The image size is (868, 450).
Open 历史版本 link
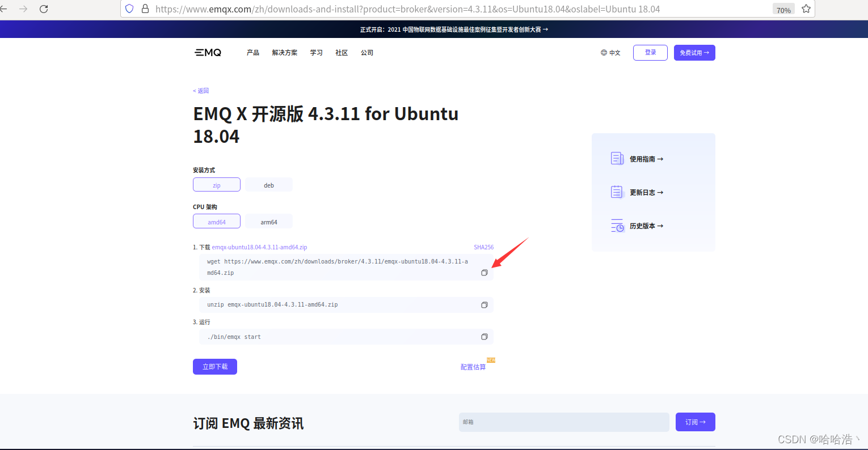click(646, 226)
